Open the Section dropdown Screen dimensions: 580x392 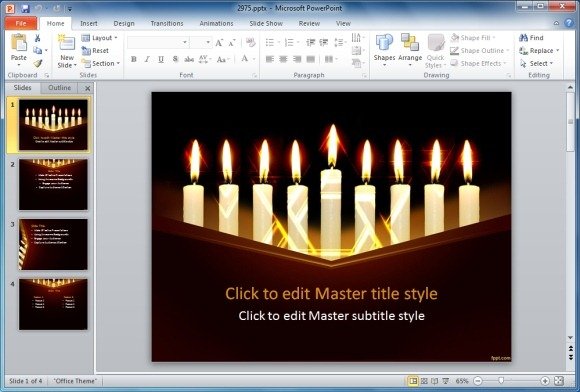(101, 63)
